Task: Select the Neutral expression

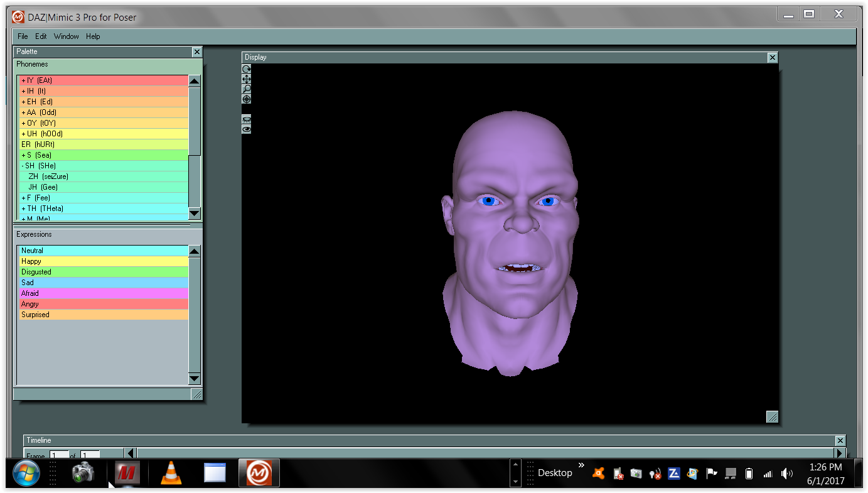Action: (104, 251)
